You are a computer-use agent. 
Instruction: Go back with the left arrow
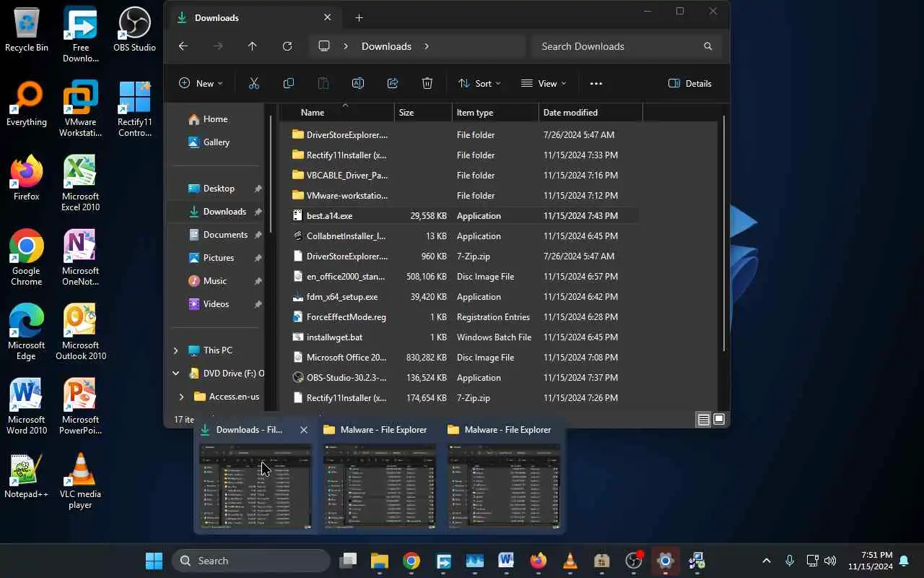(183, 46)
